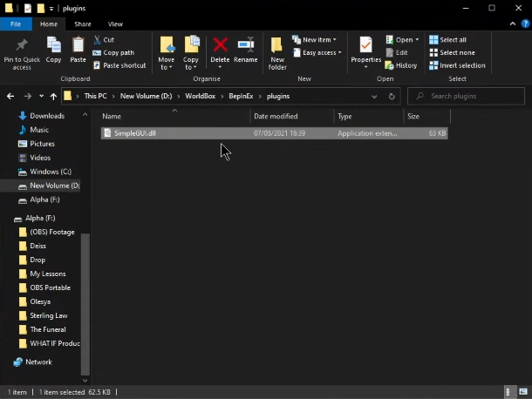Image resolution: width=532 pixels, height=399 pixels.
Task: Click Select none
Action: coord(452,52)
